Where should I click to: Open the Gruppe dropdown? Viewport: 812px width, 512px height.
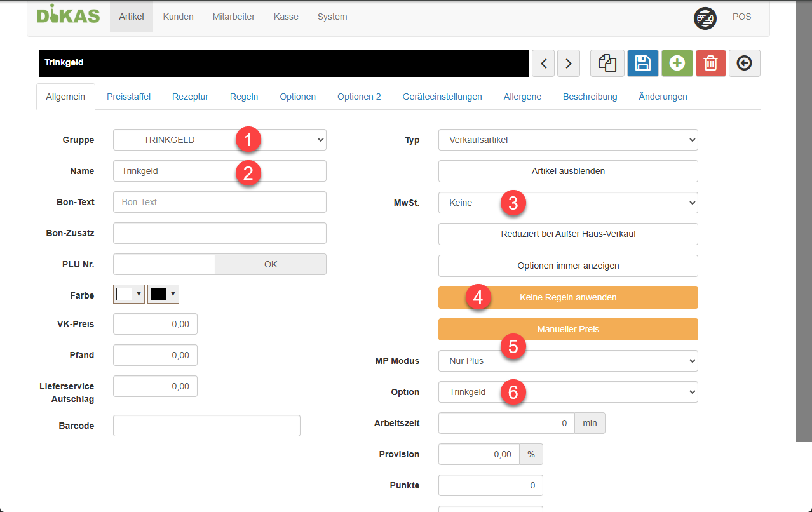coord(219,140)
